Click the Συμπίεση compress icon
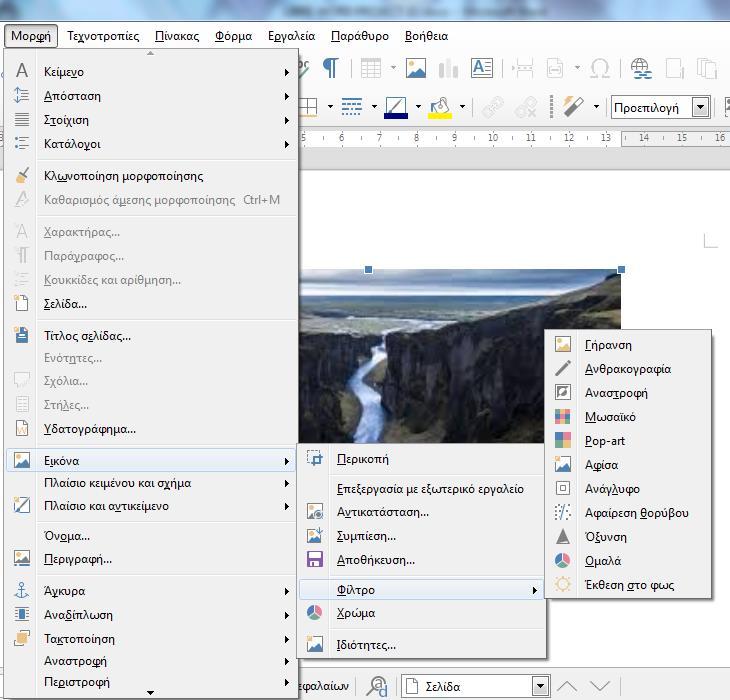 tap(315, 535)
